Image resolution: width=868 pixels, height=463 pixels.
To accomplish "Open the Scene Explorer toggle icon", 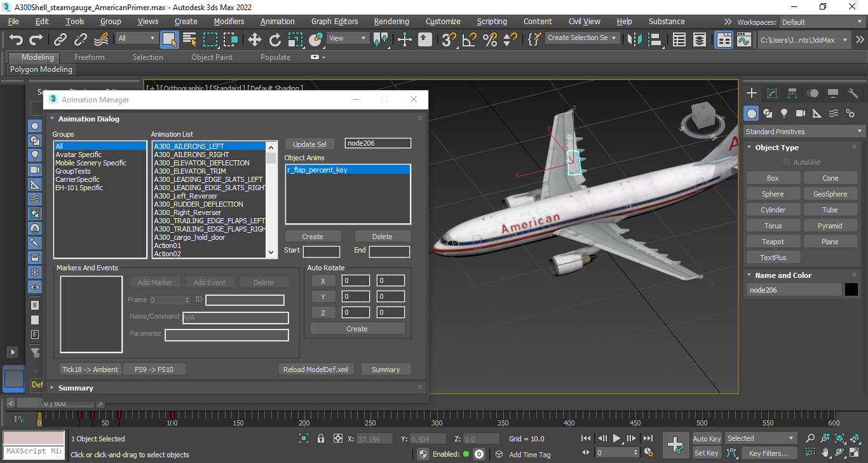I will [x=679, y=39].
